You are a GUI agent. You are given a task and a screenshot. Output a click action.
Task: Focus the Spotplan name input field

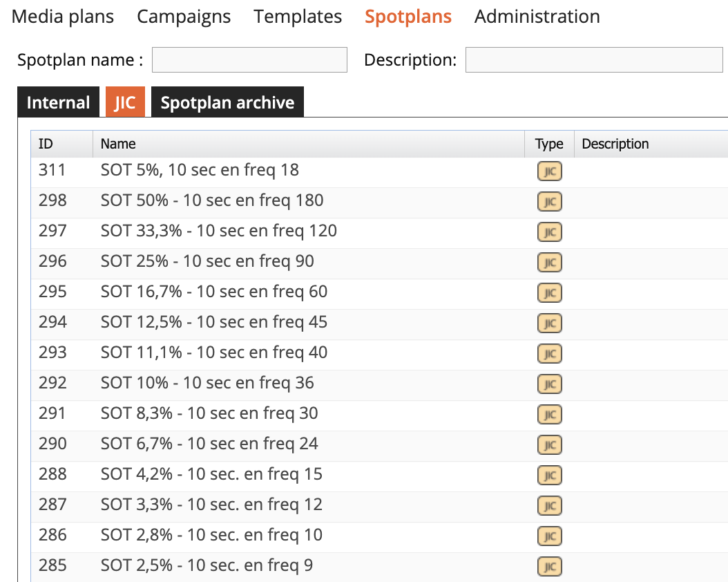coord(249,60)
